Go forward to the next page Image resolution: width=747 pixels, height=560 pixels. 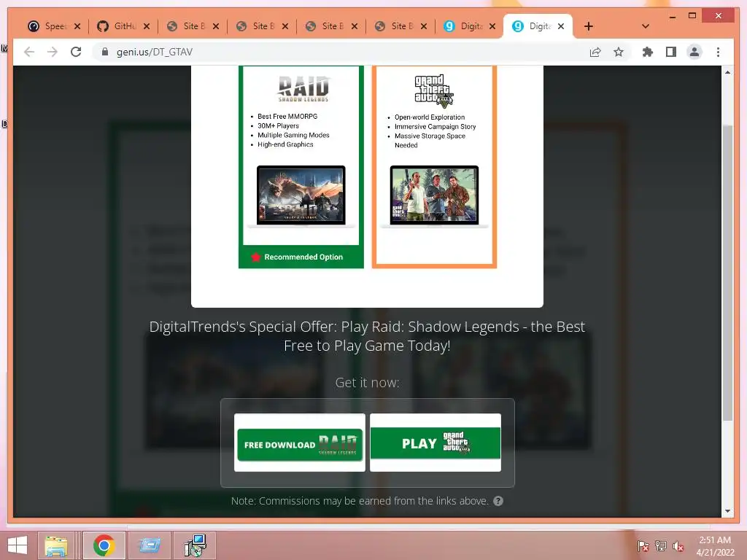pyautogui.click(x=53, y=52)
